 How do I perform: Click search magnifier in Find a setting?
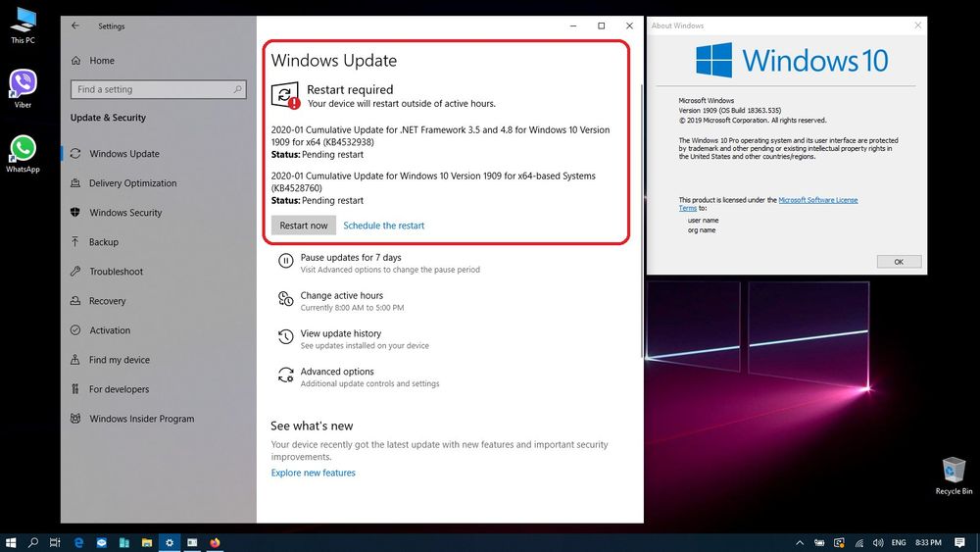click(237, 89)
